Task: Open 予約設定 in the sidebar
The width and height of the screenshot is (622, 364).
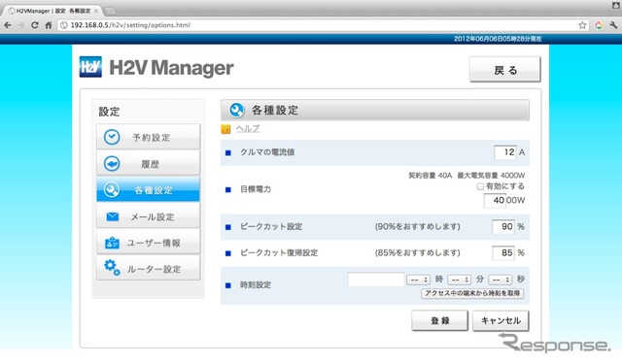Action: coord(148,137)
